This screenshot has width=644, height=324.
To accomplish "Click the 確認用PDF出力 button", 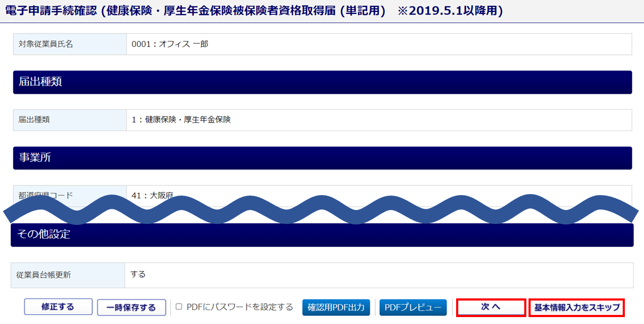I will click(x=336, y=307).
